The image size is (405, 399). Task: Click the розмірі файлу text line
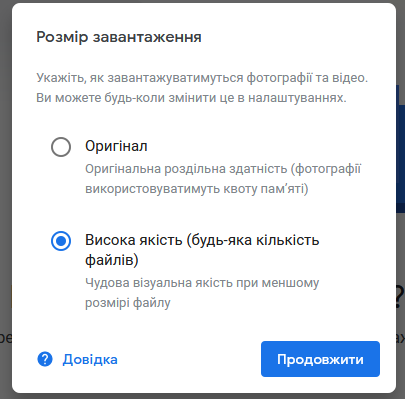tap(128, 303)
